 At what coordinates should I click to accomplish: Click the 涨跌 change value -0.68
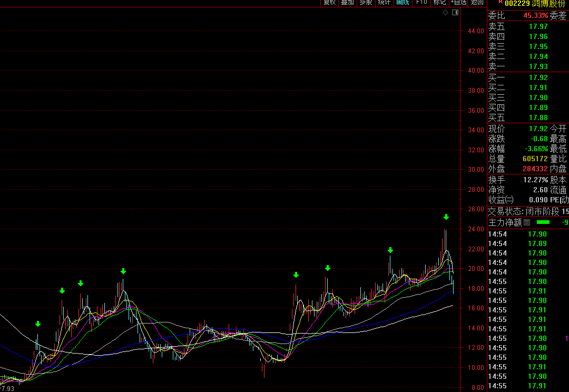539,139
